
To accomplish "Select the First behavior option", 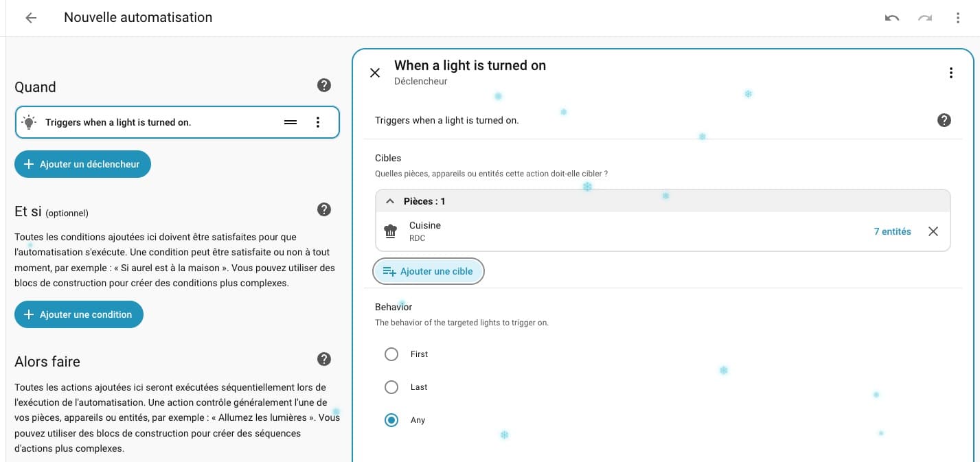I will click(391, 354).
